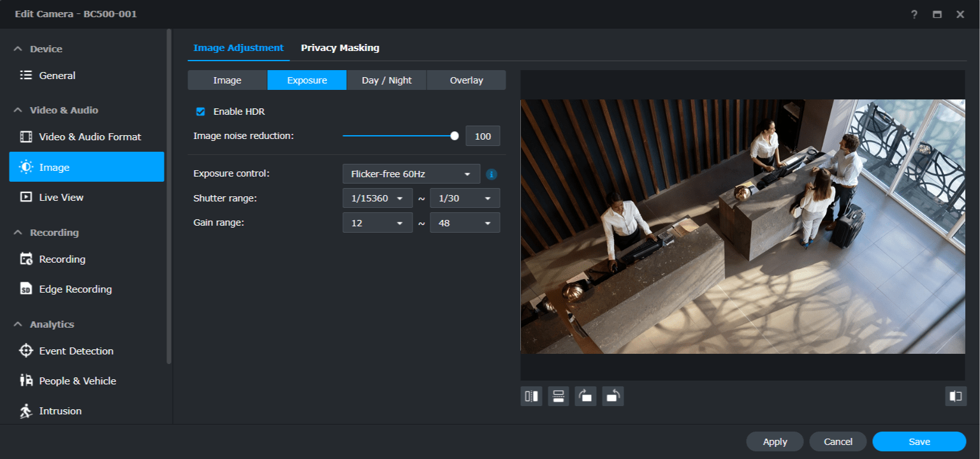Open the minimum shutter range dropdown
Viewport: 980px width, 459px height.
[377, 198]
